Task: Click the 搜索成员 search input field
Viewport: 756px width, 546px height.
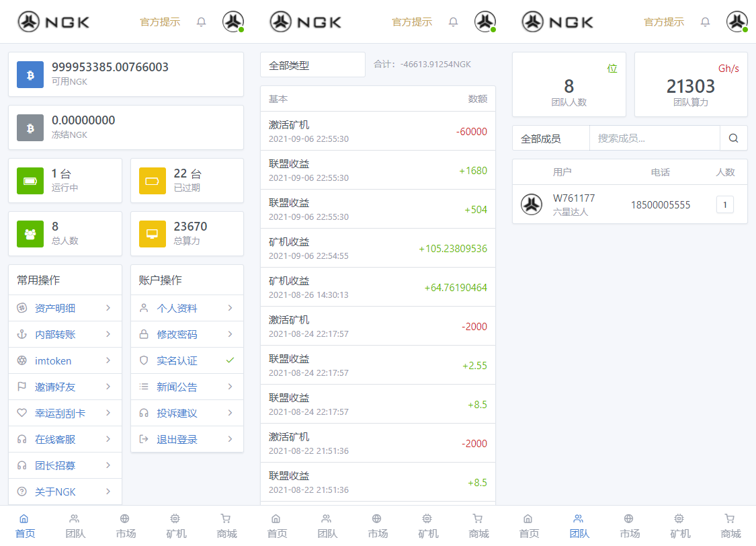Action: pos(655,139)
